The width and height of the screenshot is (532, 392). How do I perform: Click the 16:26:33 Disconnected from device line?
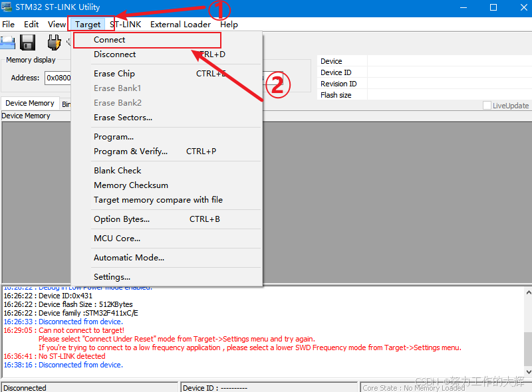point(63,322)
